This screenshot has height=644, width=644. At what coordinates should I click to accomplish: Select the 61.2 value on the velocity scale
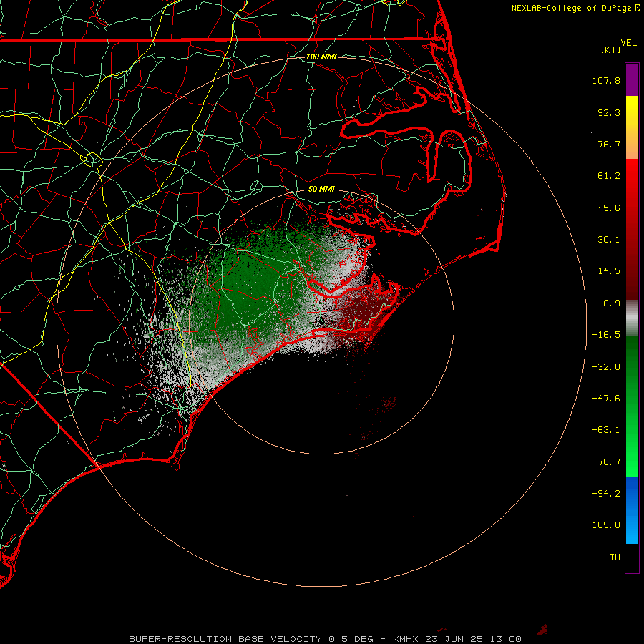(x=609, y=176)
